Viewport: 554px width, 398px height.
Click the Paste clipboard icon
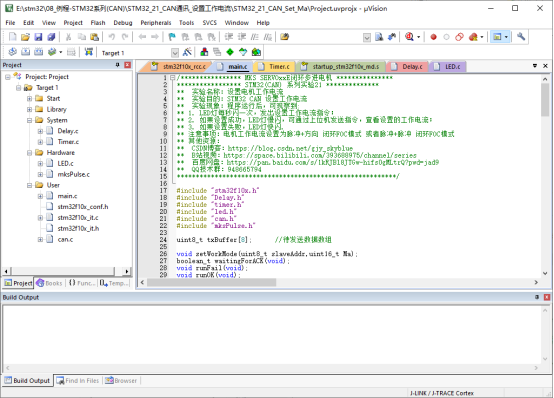point(94,37)
